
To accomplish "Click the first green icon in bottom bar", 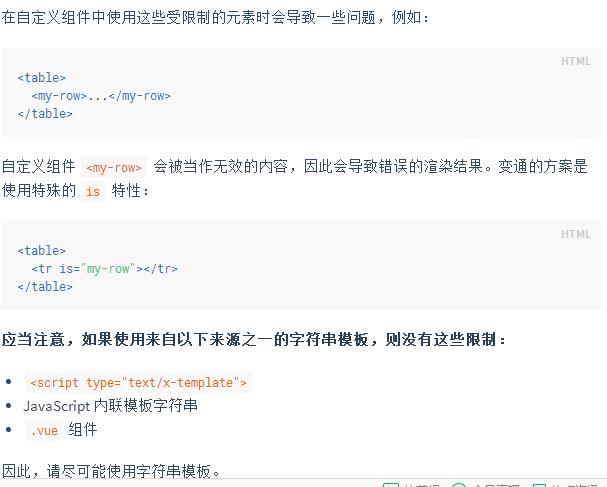I will click(390, 485).
